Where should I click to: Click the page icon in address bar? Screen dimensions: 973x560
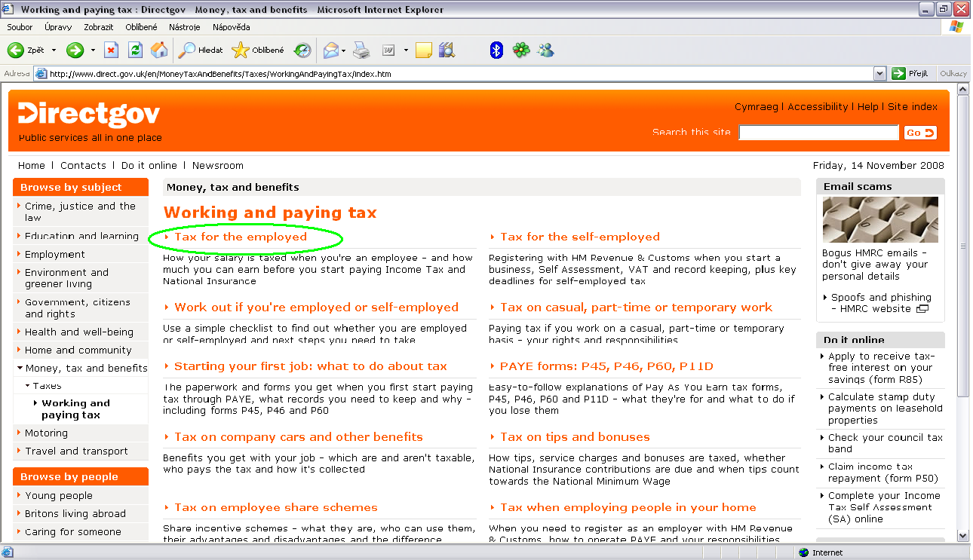coord(41,74)
